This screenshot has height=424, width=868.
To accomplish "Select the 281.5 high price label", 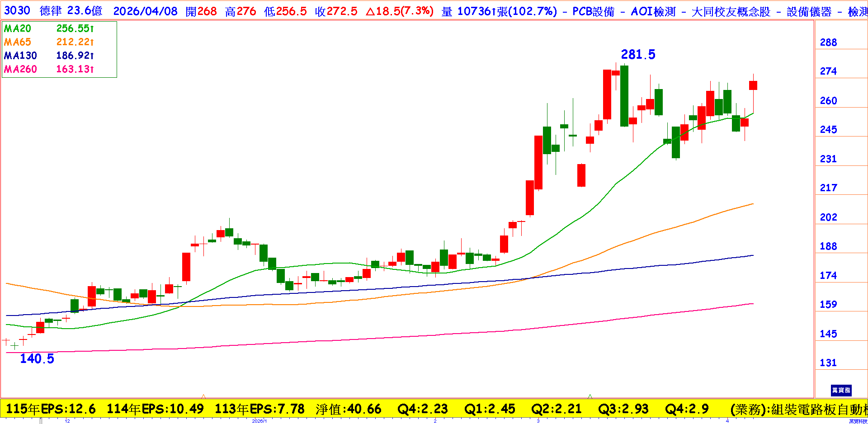I will [x=638, y=55].
